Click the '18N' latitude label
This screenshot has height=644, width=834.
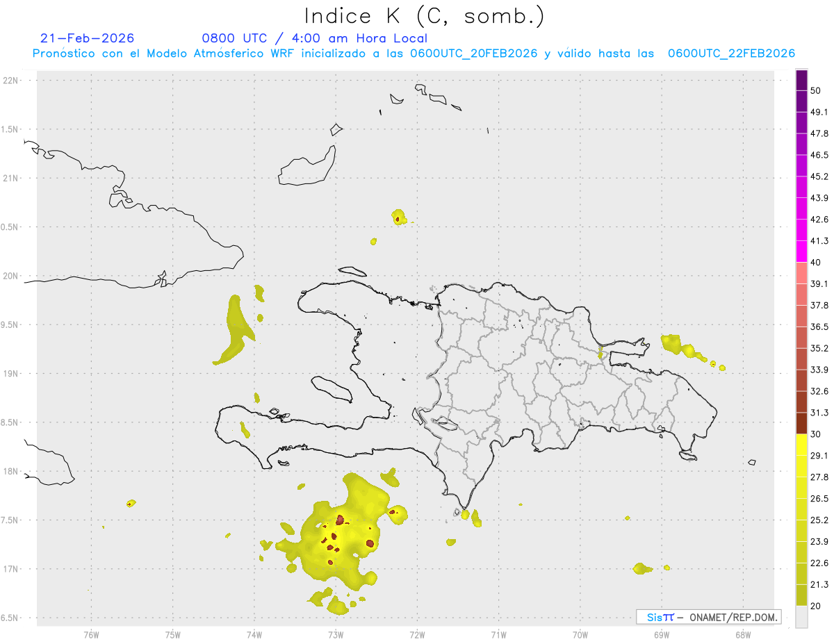coord(11,472)
